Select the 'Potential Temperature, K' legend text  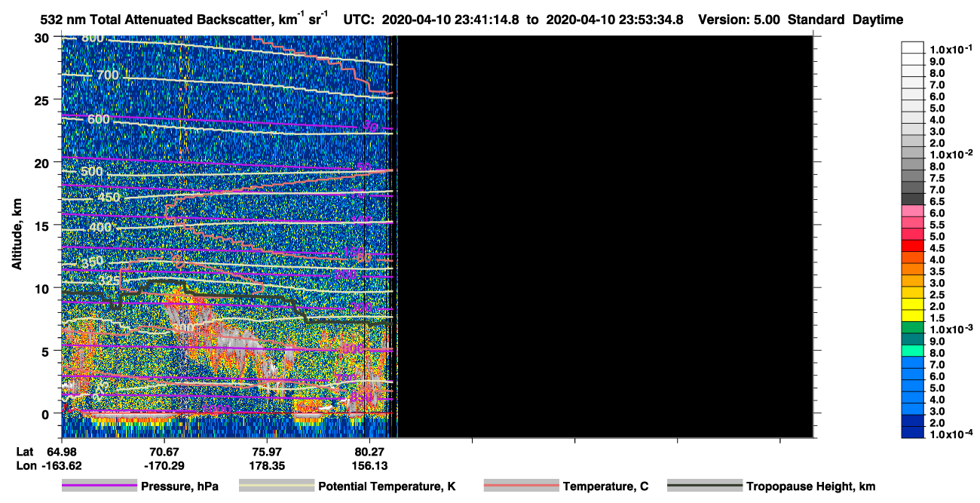point(387,487)
